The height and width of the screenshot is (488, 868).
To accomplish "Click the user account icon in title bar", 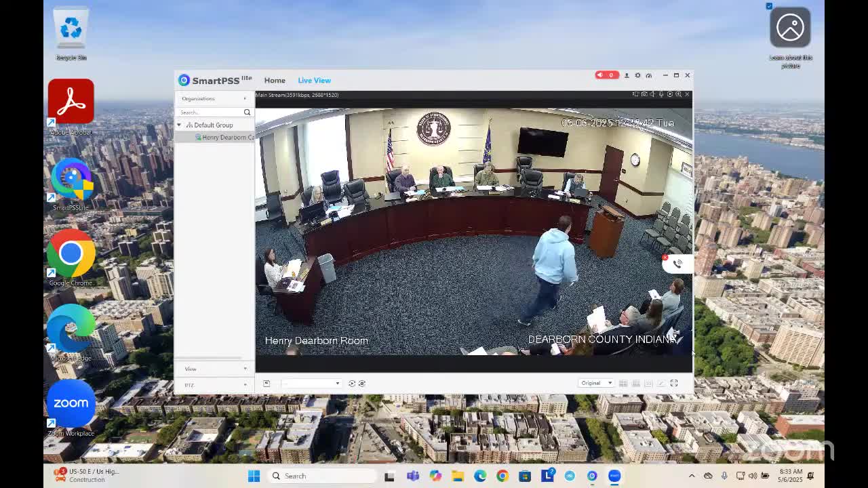I will (x=627, y=75).
